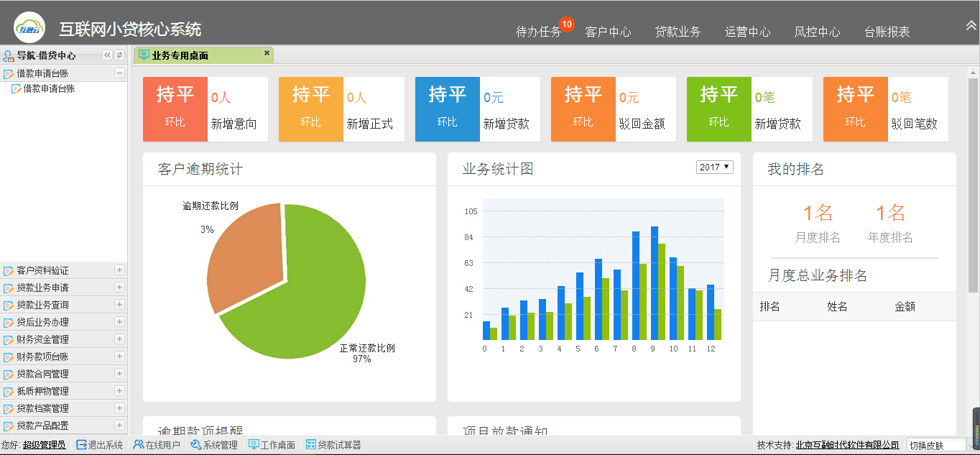980x455 pixels.
Task: Click the 超级管理员 user link
Action: click(x=44, y=445)
